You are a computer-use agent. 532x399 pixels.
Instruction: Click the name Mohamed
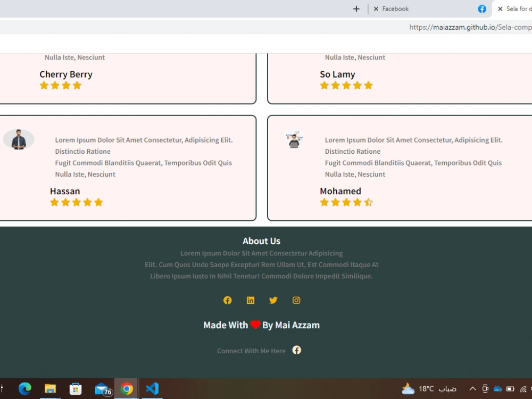(340, 191)
